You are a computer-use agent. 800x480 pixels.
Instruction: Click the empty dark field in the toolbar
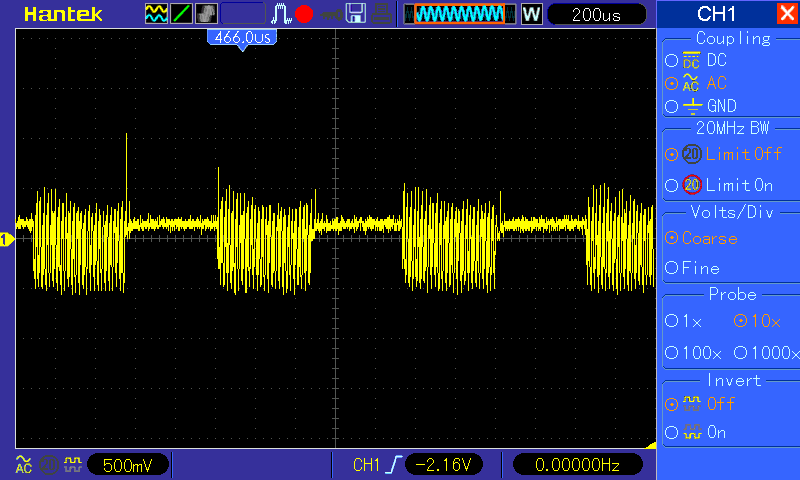(x=243, y=14)
